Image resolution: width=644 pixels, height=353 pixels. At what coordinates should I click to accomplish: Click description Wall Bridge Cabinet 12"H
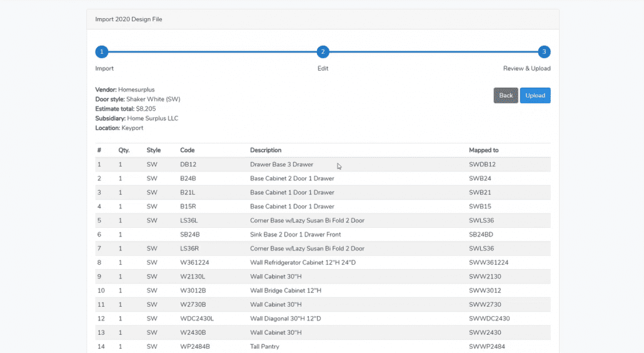[286, 290]
